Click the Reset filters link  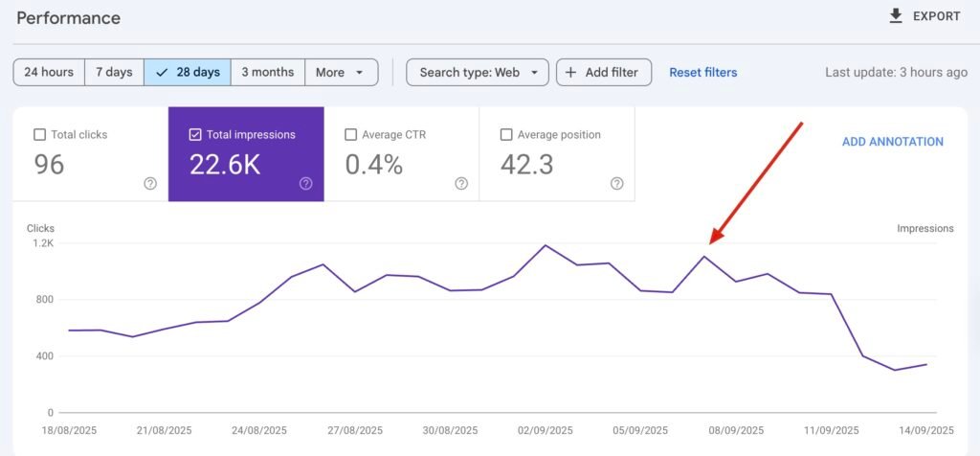(702, 73)
